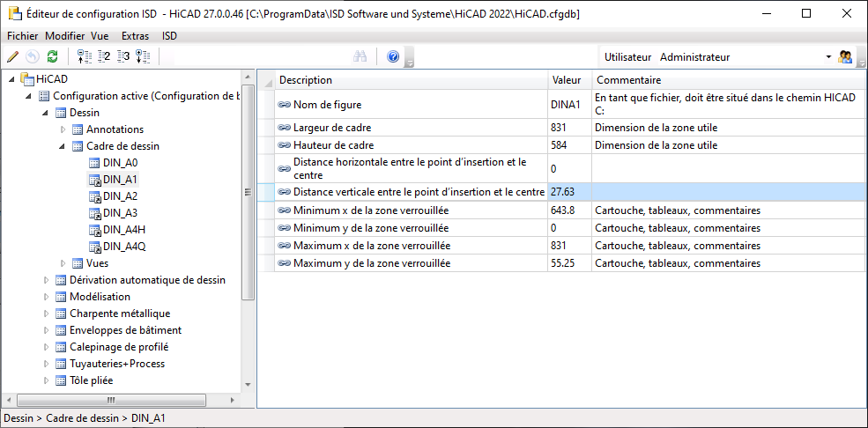Click the expand to level 2 icon
The image size is (868, 428).
104,56
